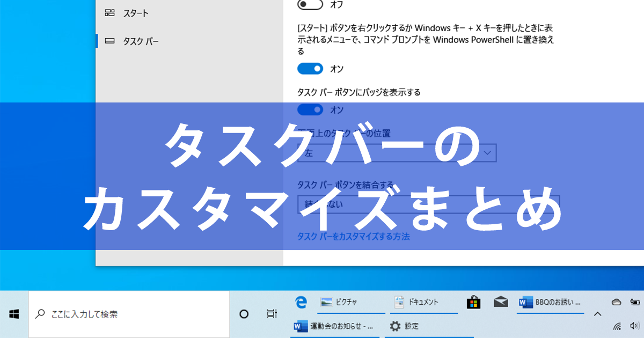This screenshot has width=644, height=338.
Task: Click the Cortana circle icon
Action: [x=244, y=314]
